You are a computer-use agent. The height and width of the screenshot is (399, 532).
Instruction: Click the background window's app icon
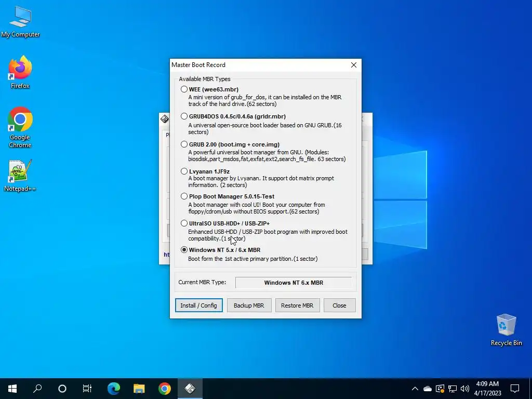tap(165, 119)
